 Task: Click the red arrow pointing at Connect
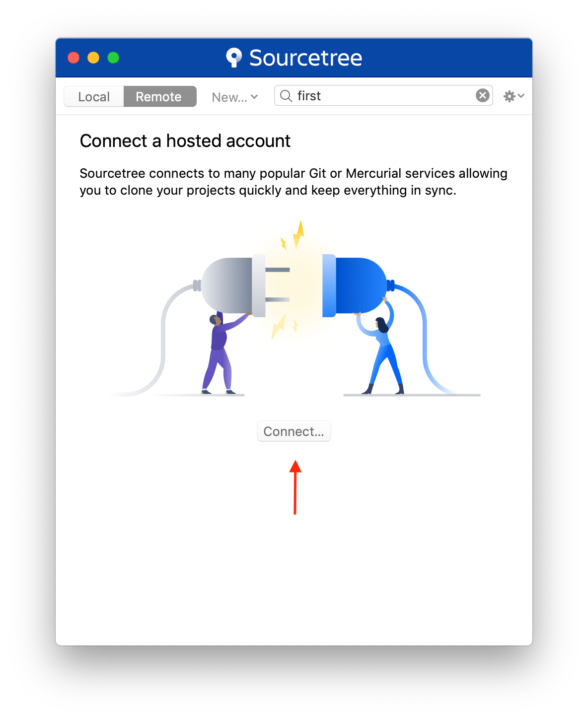[295, 487]
